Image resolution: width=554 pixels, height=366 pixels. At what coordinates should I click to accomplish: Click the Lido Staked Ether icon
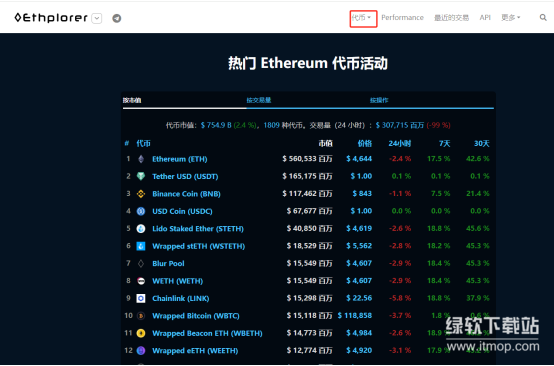(141, 229)
